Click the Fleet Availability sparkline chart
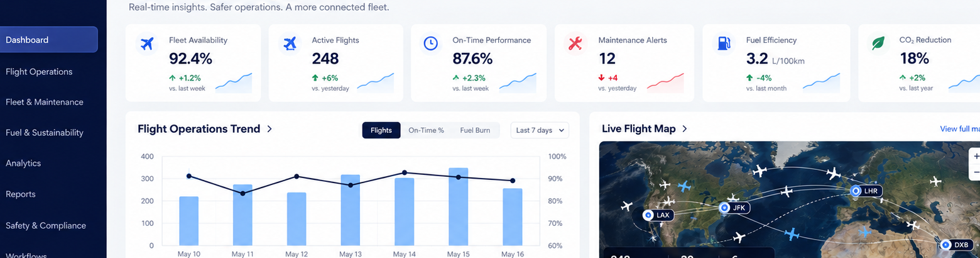Screen dimensions: 980x258 coord(234,82)
